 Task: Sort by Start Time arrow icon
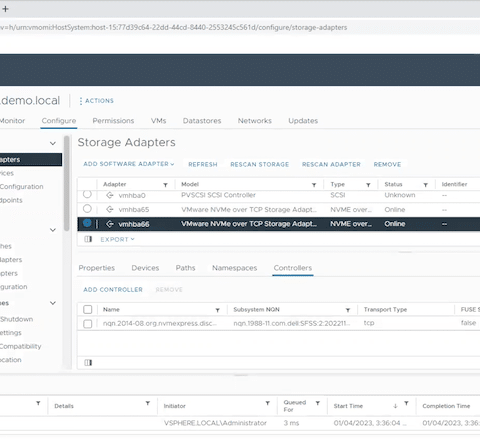[395, 406]
